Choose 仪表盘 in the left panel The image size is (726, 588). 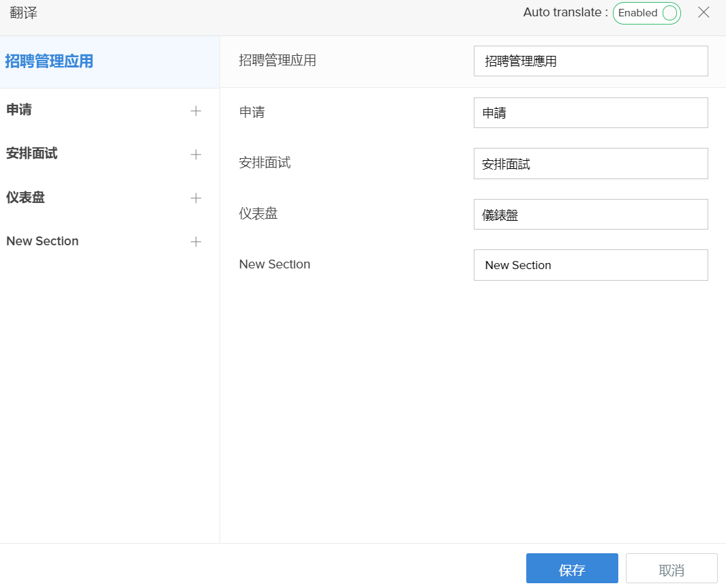pyautogui.click(x=25, y=198)
